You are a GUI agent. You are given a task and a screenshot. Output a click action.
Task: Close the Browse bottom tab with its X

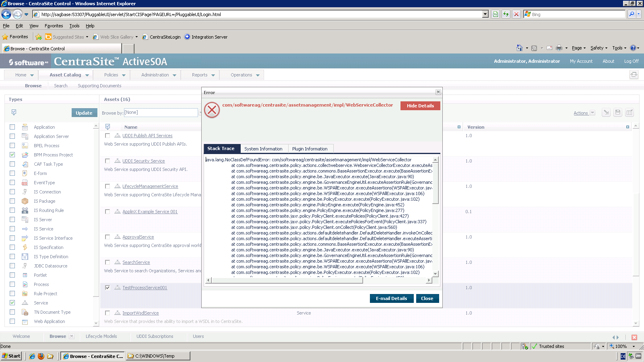tap(72, 336)
